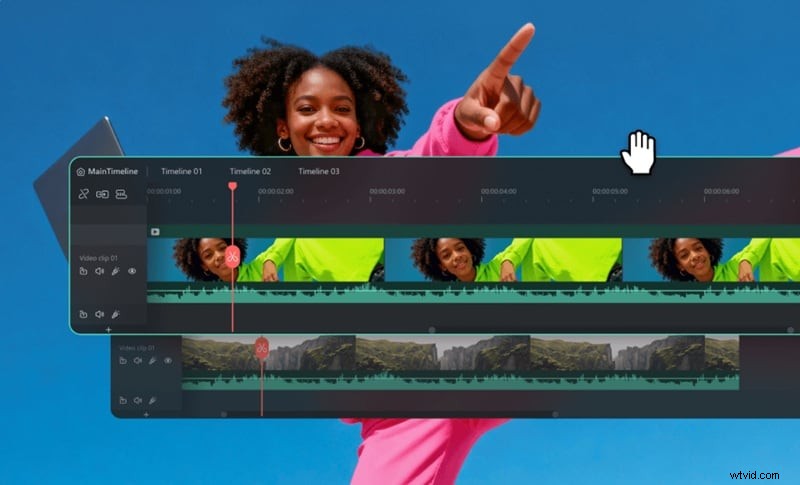Image resolution: width=800 pixels, height=485 pixels.
Task: Click the playhead handle on the front ruler
Action: click(233, 186)
